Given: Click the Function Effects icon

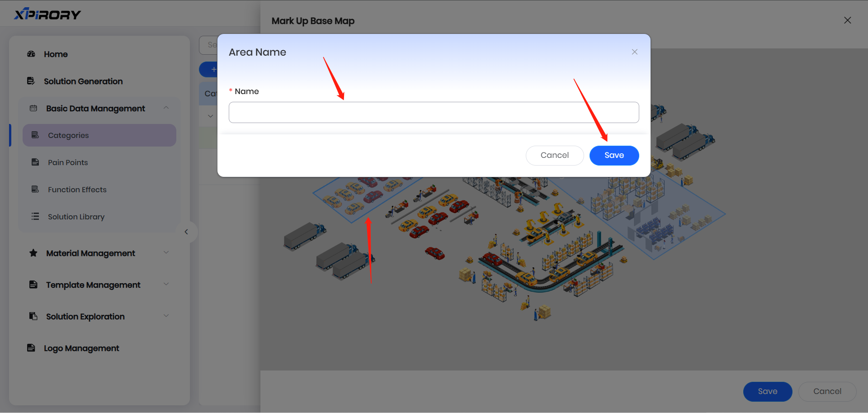Looking at the screenshot, I should click(x=35, y=190).
